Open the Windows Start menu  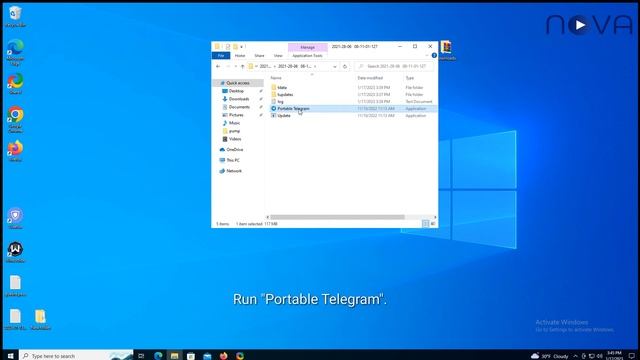pos(10,356)
